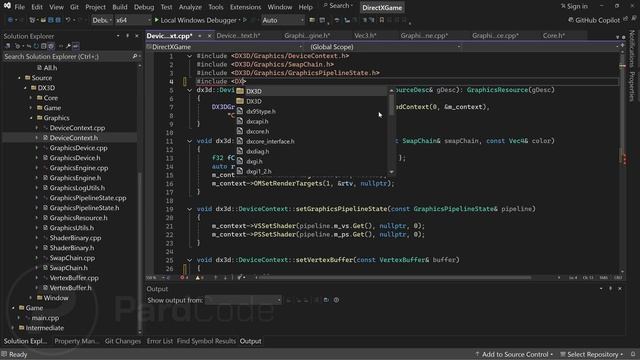Screen dimensions: 640x360
Task: Select SwapChain.cpp in Solution Explorer
Action: pyautogui.click(x=72, y=258)
